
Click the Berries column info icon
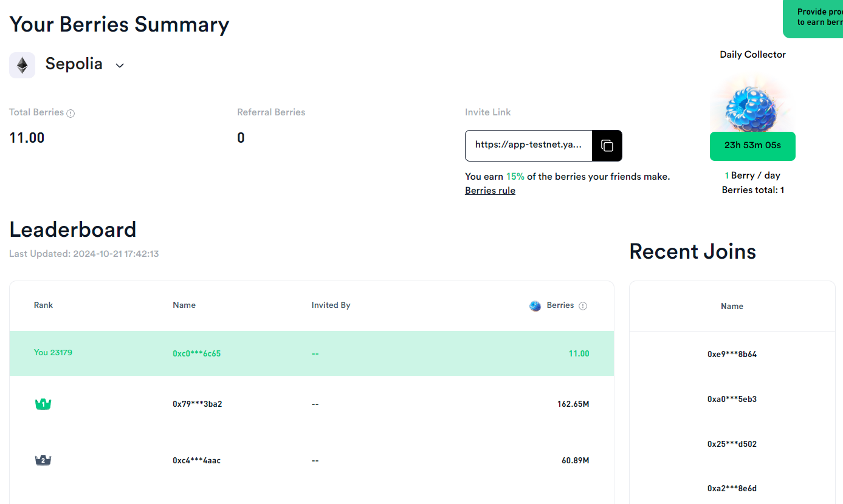click(583, 306)
